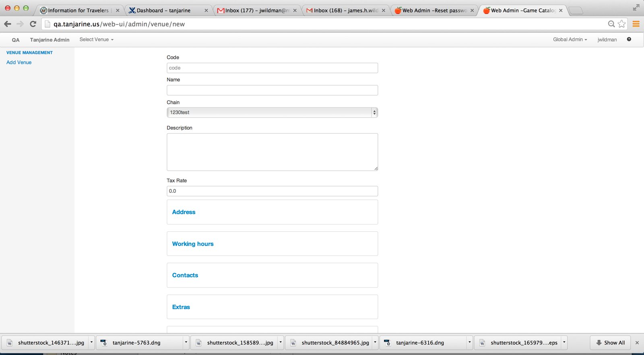Viewport: 644px width, 355px height.
Task: Click inside the Description text area
Action: [272, 152]
